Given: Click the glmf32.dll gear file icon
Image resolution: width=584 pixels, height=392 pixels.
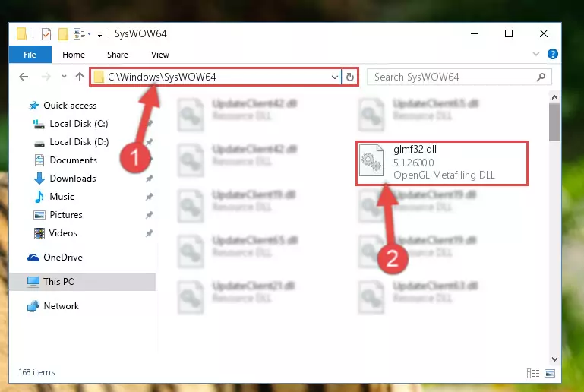Looking at the screenshot, I should tap(371, 161).
